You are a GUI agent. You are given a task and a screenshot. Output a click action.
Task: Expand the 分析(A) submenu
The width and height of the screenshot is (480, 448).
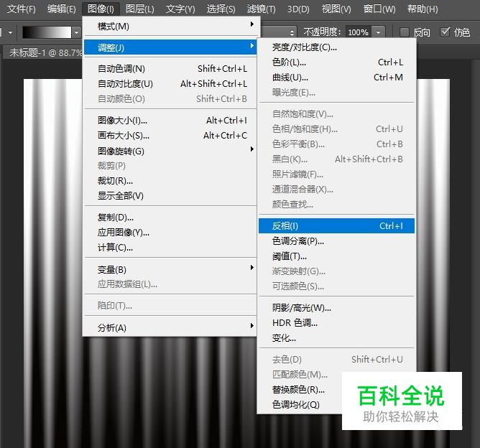coord(170,328)
